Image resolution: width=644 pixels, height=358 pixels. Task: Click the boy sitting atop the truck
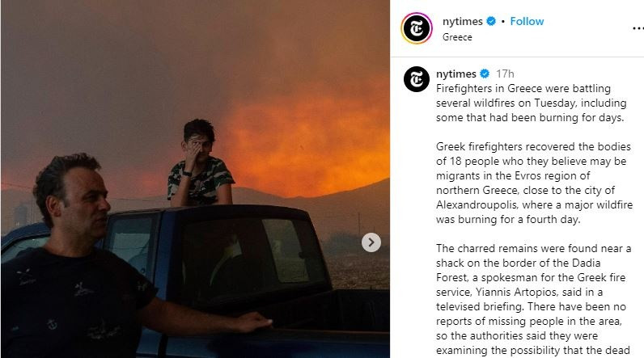pos(200,163)
